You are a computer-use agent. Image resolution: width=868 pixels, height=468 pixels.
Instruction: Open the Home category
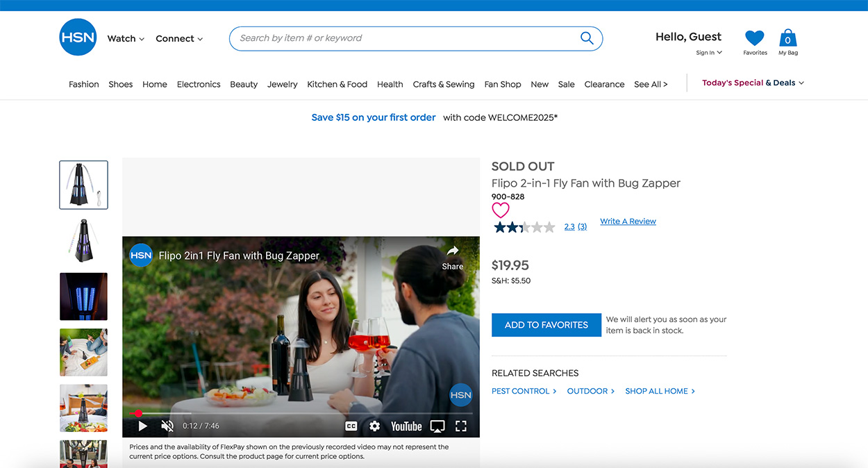click(155, 84)
